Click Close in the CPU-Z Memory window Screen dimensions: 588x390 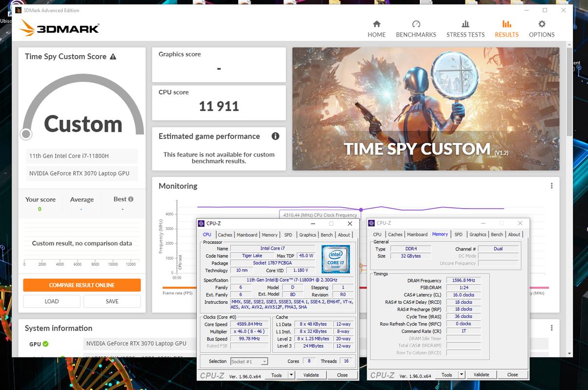click(513, 375)
